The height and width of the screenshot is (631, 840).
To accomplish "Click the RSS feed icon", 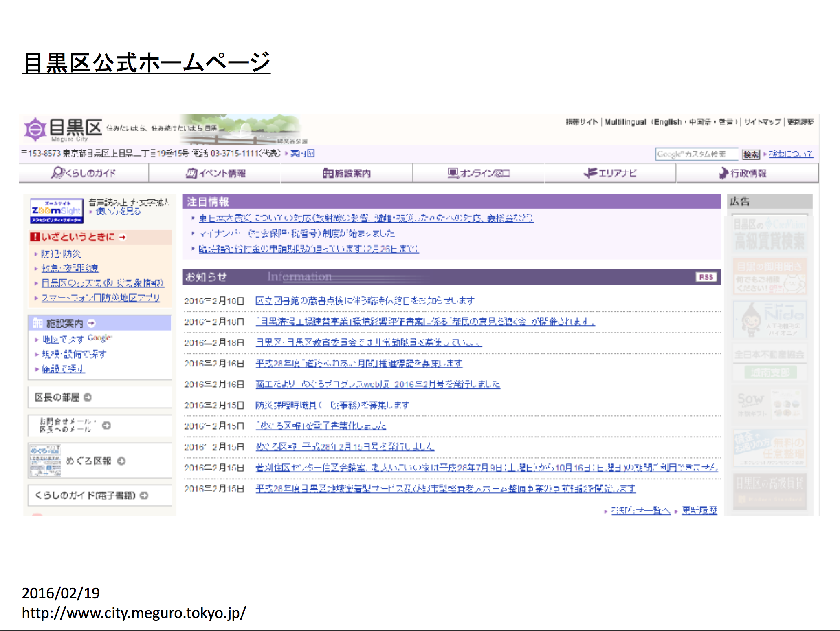I will 706,277.
